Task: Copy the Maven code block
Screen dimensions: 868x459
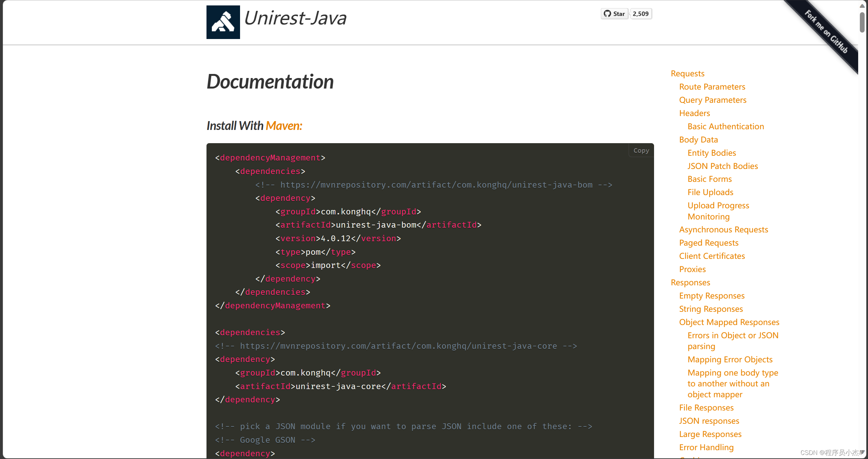Action: [641, 151]
